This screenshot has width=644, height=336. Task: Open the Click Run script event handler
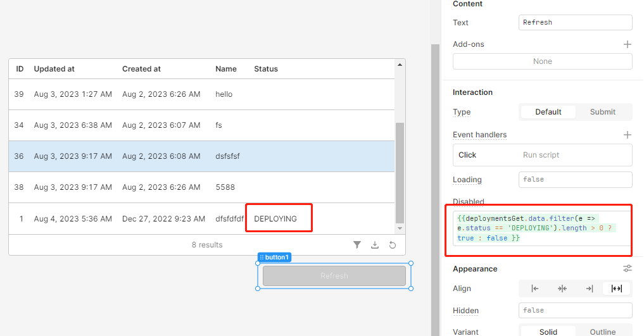pos(542,155)
